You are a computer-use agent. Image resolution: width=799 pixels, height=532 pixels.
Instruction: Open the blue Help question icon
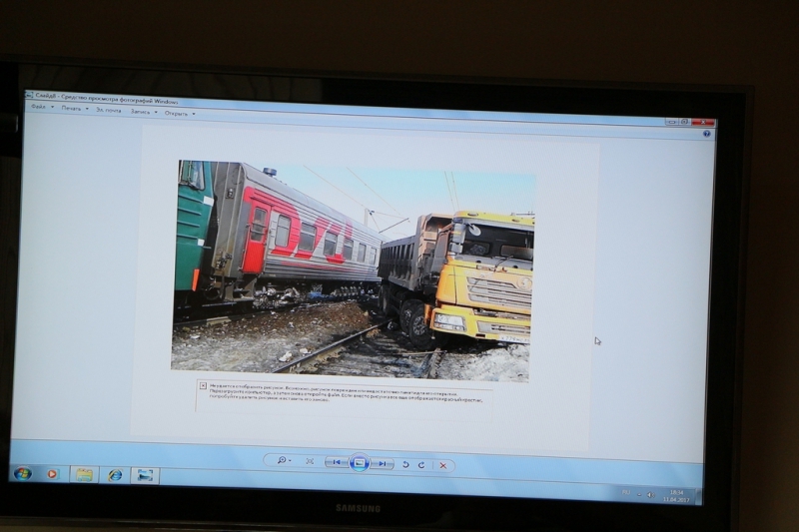(x=707, y=132)
